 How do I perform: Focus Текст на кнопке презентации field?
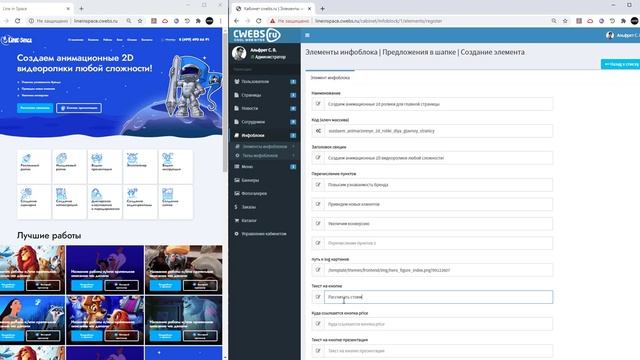[x=438, y=351]
